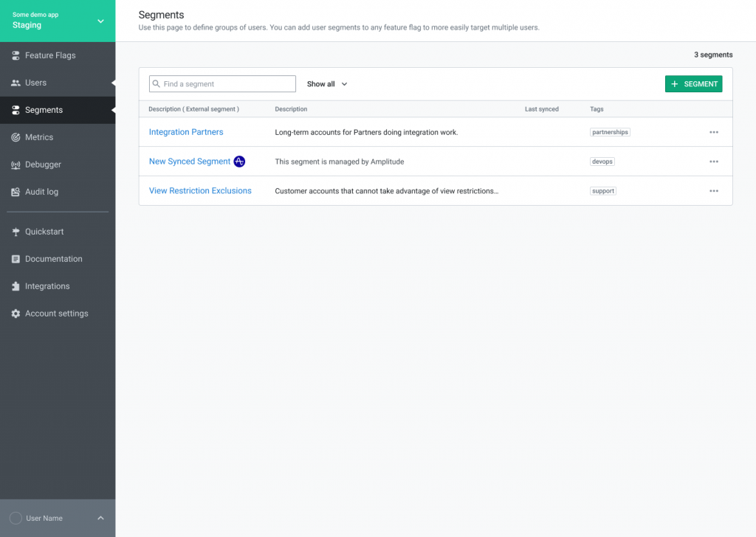Open the Integration Partners segment
The height and width of the screenshot is (537, 756).
(185, 131)
